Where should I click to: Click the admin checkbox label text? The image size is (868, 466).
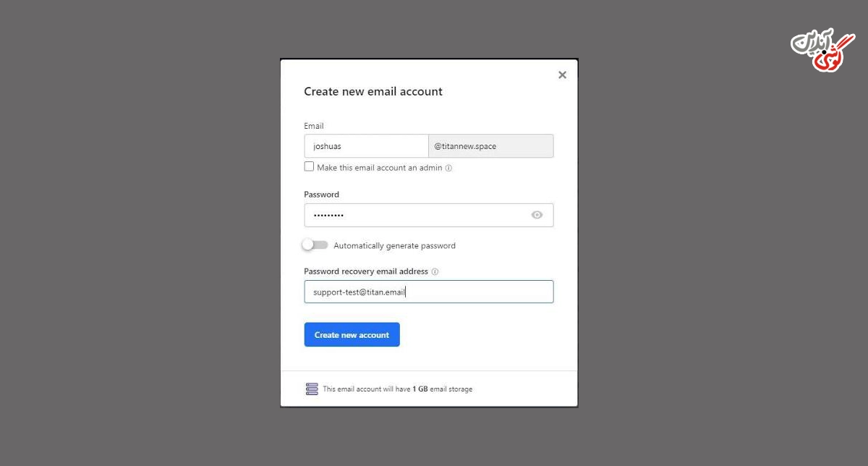click(x=380, y=168)
